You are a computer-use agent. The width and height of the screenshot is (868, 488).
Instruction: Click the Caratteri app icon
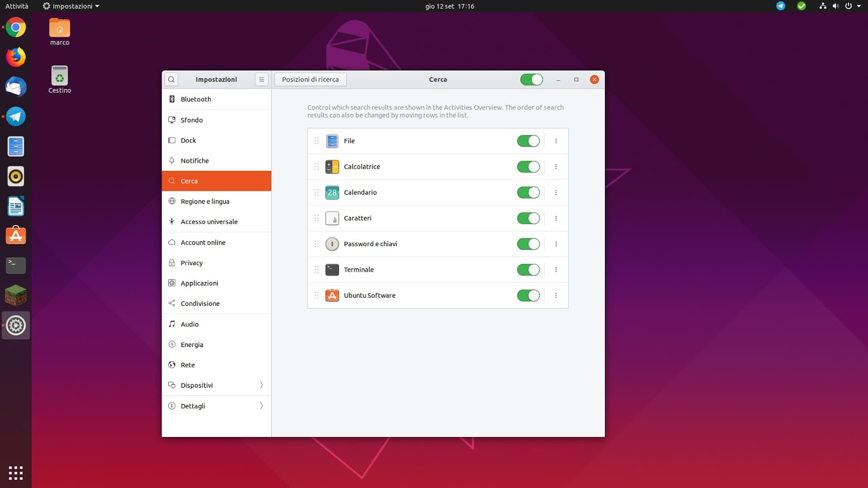pos(332,219)
